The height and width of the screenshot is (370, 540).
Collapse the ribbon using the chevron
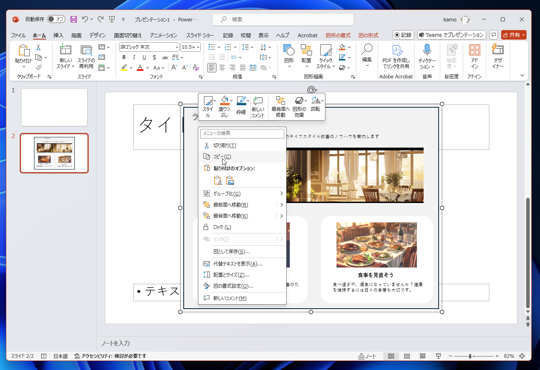click(522, 75)
